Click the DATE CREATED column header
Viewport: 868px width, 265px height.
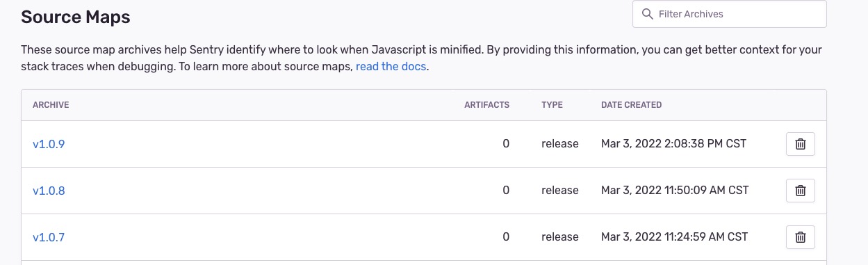(x=631, y=105)
